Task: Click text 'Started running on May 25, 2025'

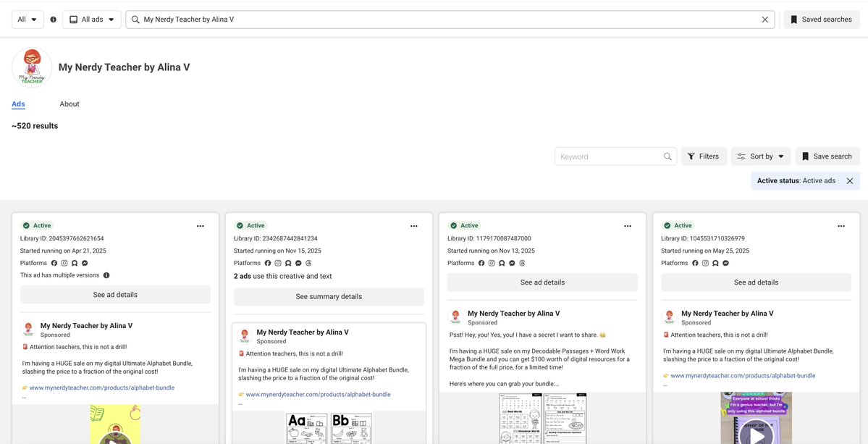Action: click(x=705, y=251)
